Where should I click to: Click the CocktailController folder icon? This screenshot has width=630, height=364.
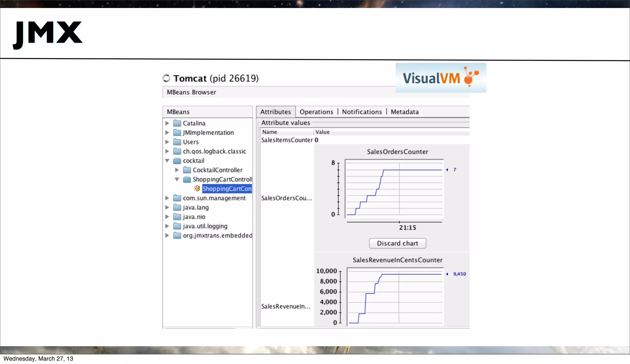pyautogui.click(x=187, y=170)
